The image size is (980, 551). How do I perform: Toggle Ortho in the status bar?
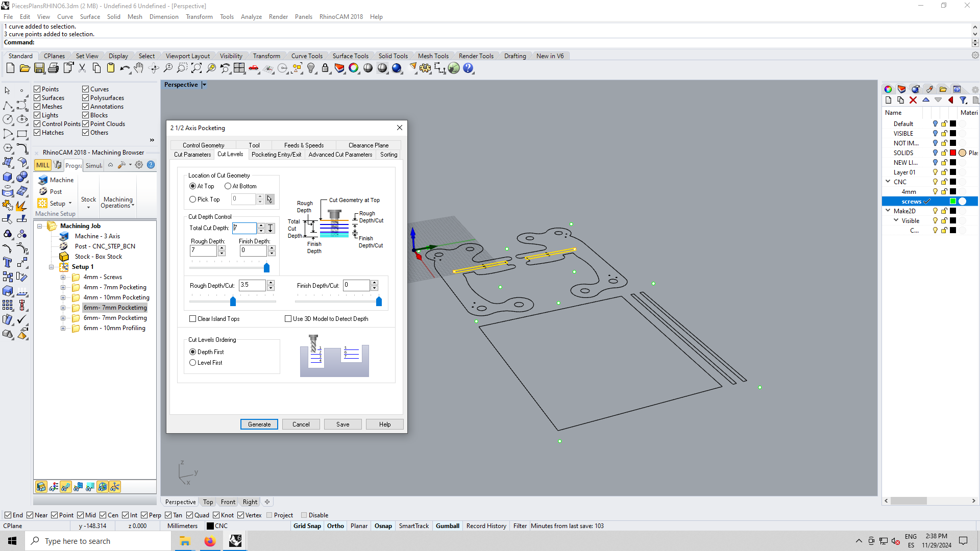click(335, 526)
